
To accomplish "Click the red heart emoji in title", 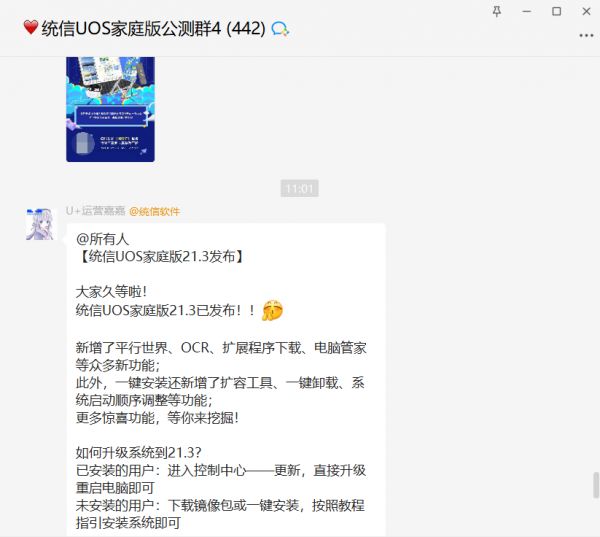I will (x=31, y=28).
